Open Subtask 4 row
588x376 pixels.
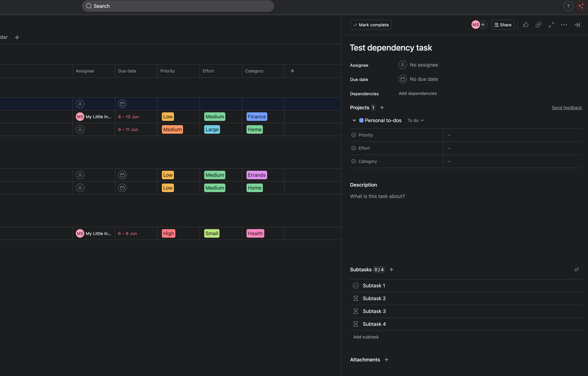[466, 324]
